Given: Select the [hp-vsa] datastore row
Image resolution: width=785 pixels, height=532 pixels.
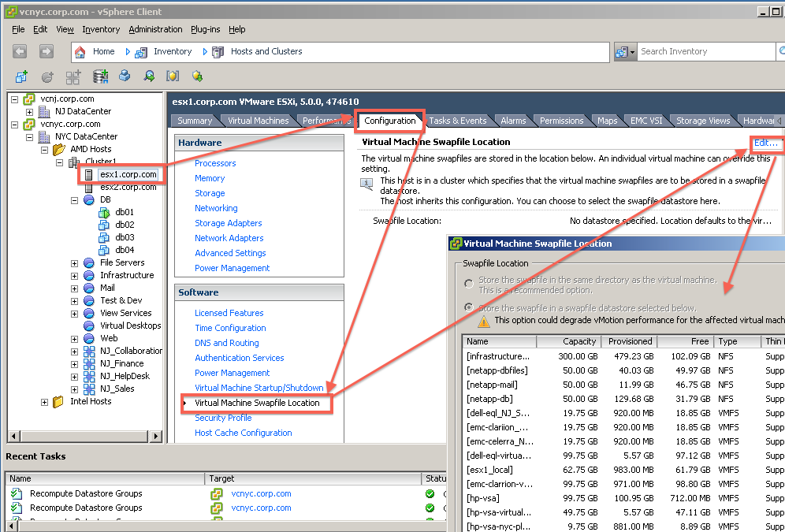Looking at the screenshot, I should click(x=623, y=498).
